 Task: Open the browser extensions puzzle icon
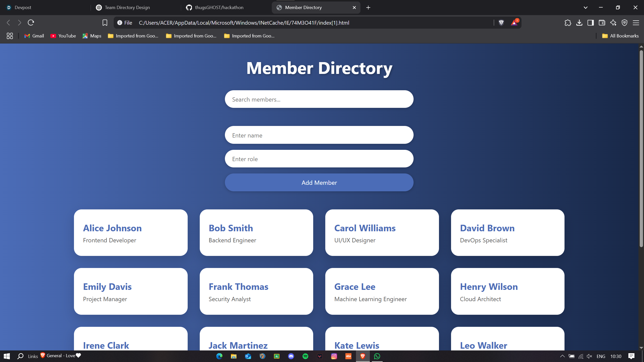pos(568,23)
